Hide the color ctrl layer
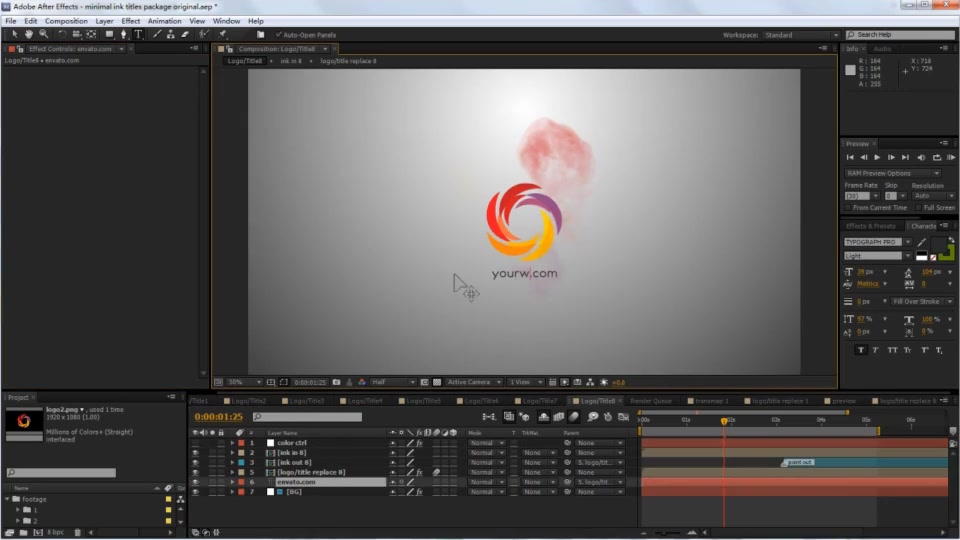 click(195, 443)
